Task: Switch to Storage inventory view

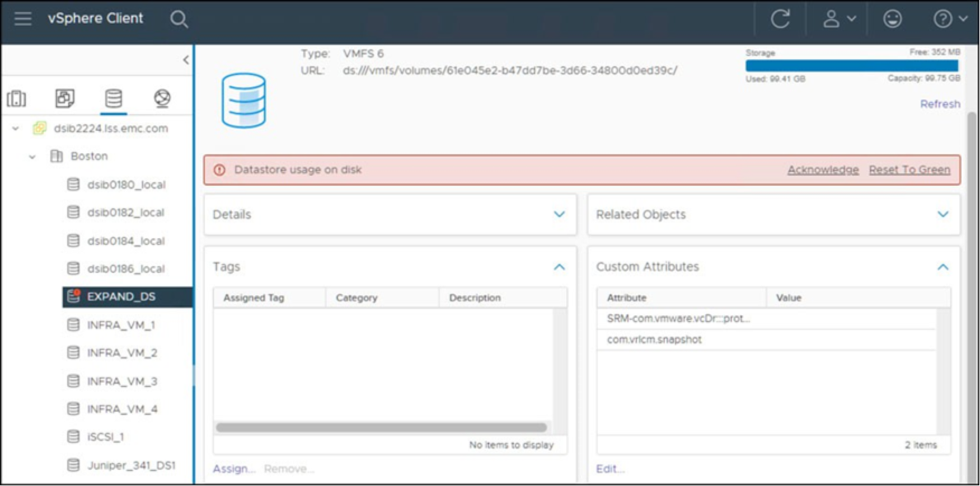Action: point(114,98)
